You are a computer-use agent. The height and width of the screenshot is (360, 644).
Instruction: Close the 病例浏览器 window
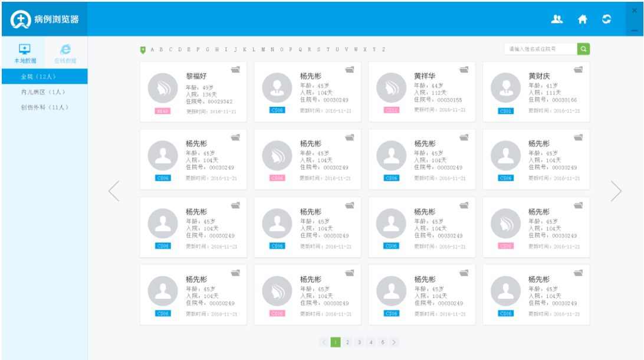[x=635, y=11]
